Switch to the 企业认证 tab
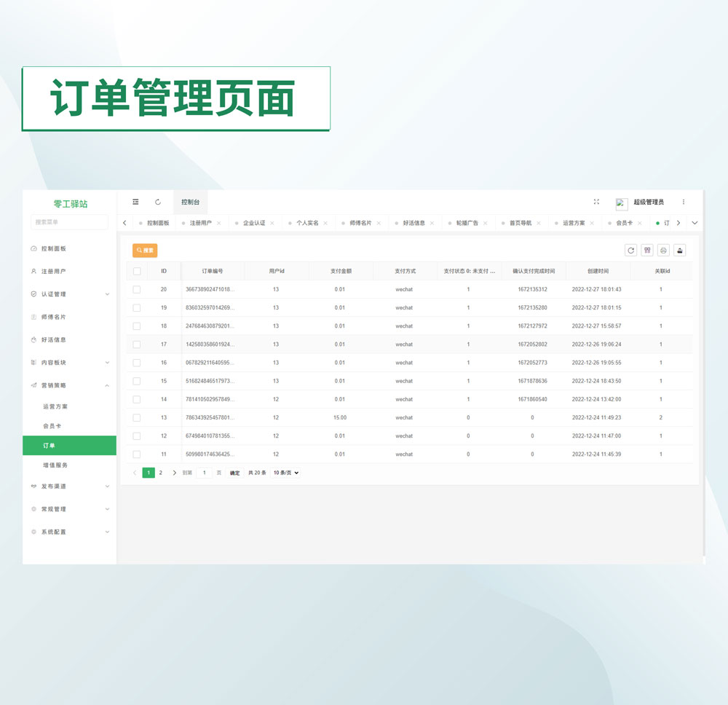This screenshot has width=728, height=705. point(253,223)
